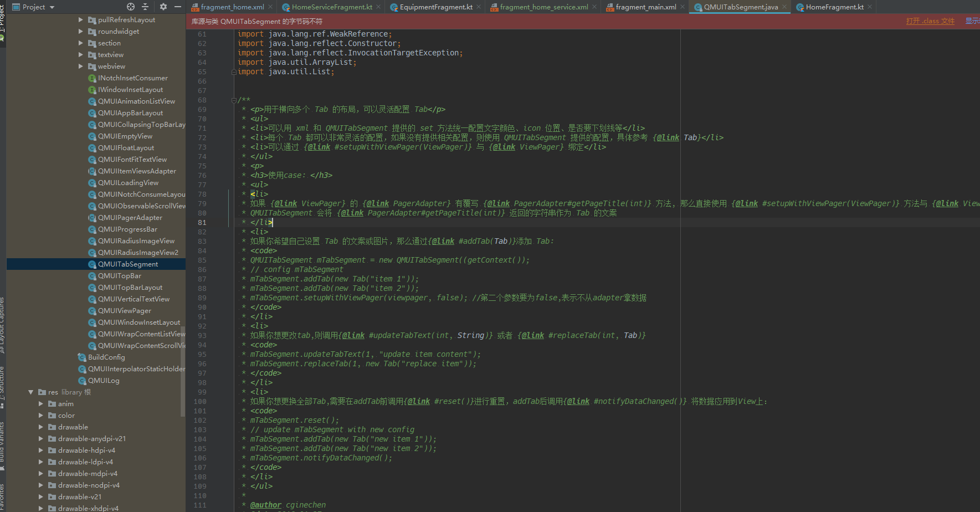Close the fragment_home.xml tab
This screenshot has width=980, height=512.
[270, 7]
